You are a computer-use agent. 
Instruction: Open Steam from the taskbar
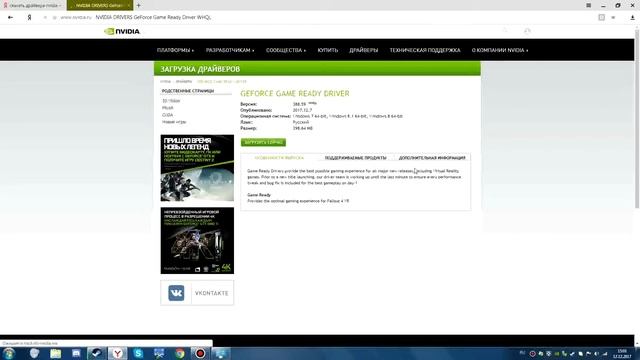[97, 353]
